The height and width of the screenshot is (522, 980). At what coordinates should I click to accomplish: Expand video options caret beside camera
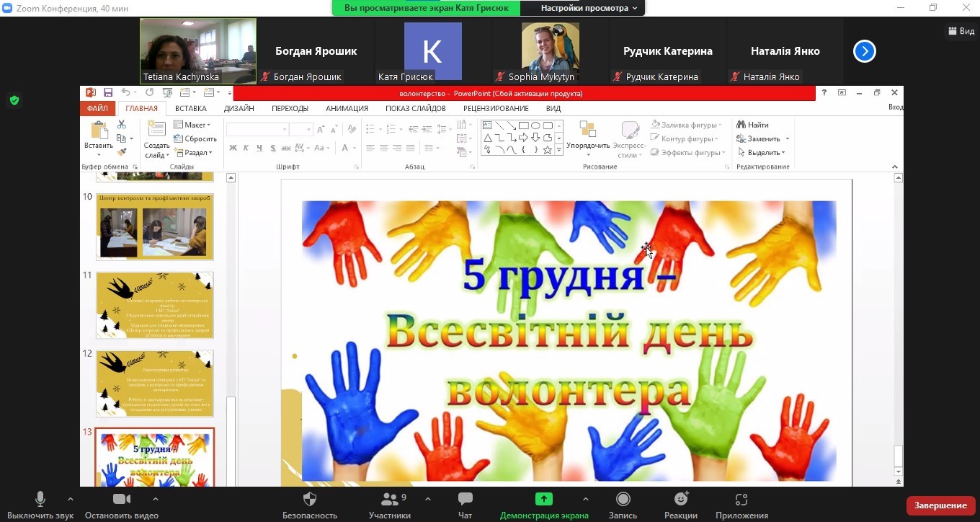[x=155, y=499]
